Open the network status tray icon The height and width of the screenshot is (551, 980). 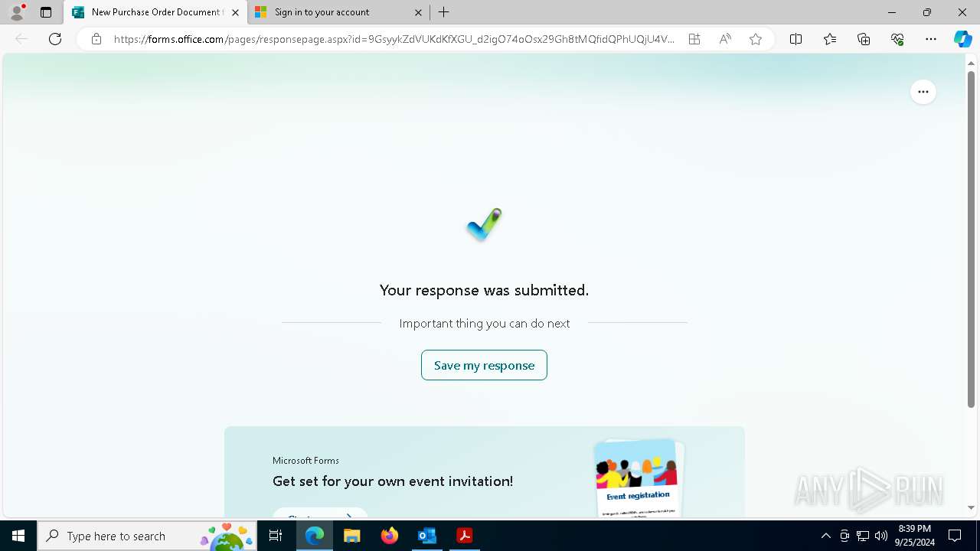(863, 536)
